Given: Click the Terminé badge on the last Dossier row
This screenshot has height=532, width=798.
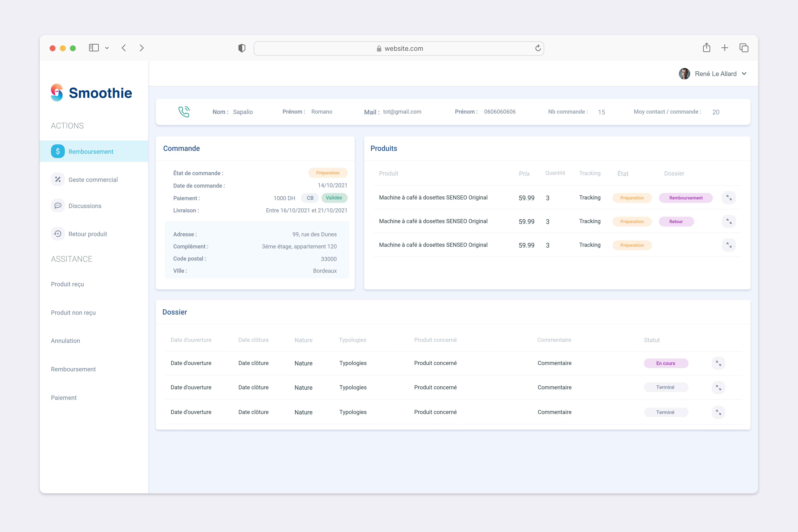Looking at the screenshot, I should click(x=666, y=412).
